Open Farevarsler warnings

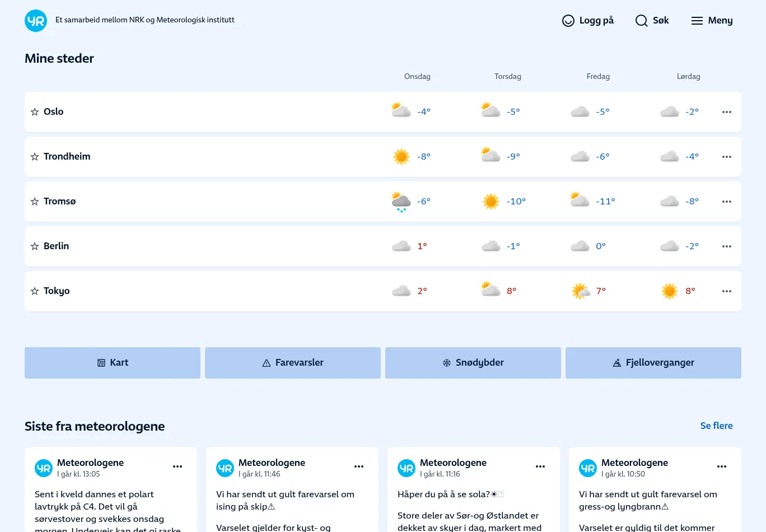coord(293,363)
